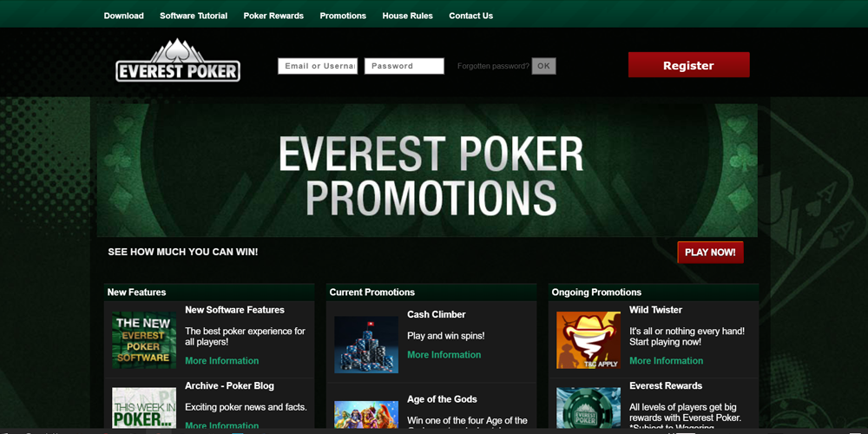Click the Everest Poker logo
Screen dimensions: 868x434
pyautogui.click(x=178, y=61)
